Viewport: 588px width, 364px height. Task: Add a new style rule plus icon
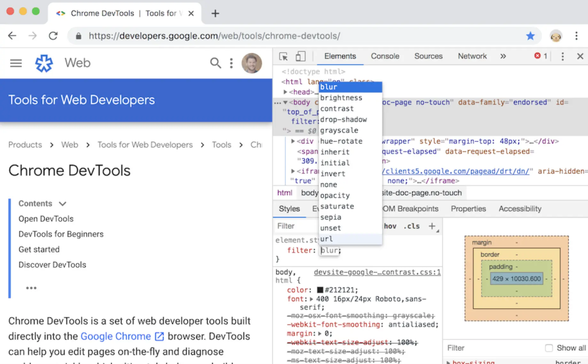pyautogui.click(x=432, y=226)
